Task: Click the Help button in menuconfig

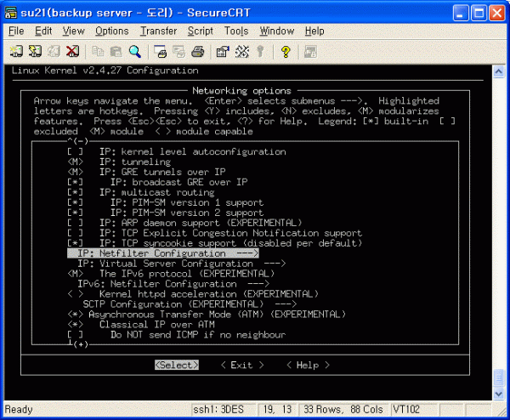Action: click(x=308, y=365)
